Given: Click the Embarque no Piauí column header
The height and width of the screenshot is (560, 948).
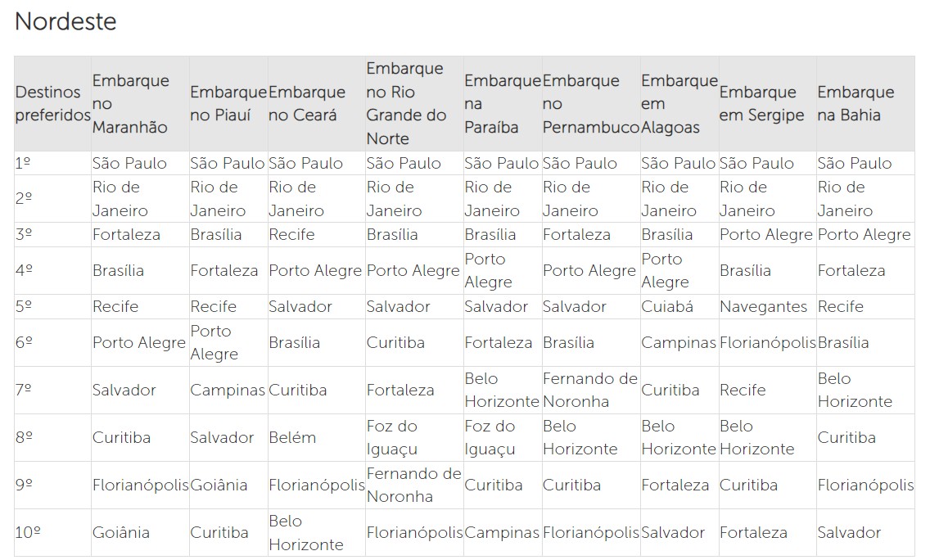Looking at the screenshot, I should pos(228,103).
